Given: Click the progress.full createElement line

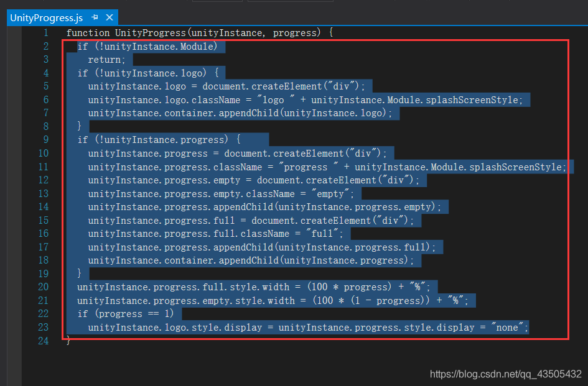Looking at the screenshot, I should point(251,221).
